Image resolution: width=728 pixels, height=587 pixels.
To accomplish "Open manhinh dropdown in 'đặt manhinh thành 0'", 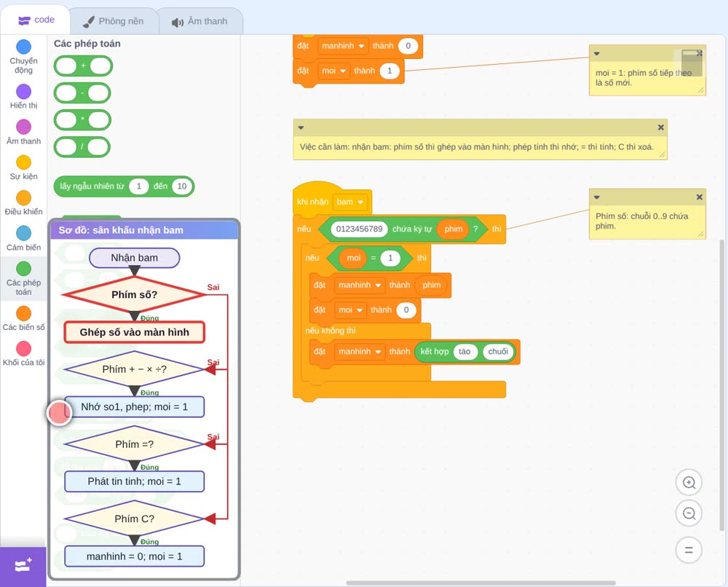I will pos(343,46).
